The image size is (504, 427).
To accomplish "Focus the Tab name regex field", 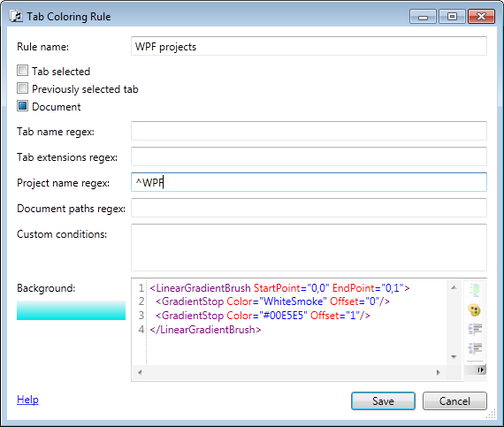I will 309,131.
